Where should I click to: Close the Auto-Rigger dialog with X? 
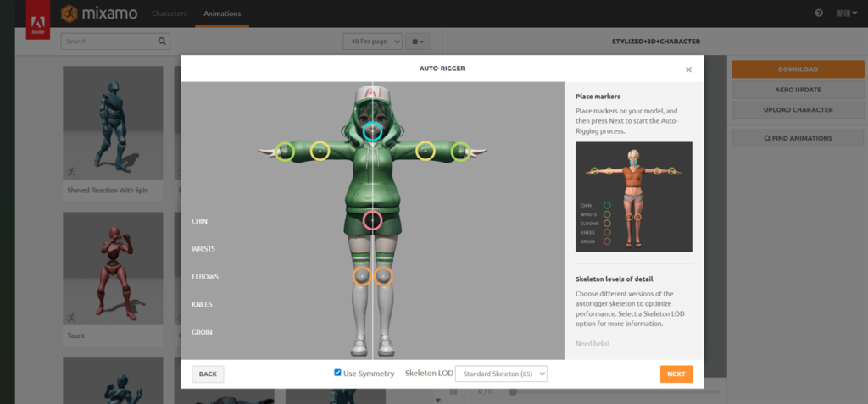click(x=688, y=69)
